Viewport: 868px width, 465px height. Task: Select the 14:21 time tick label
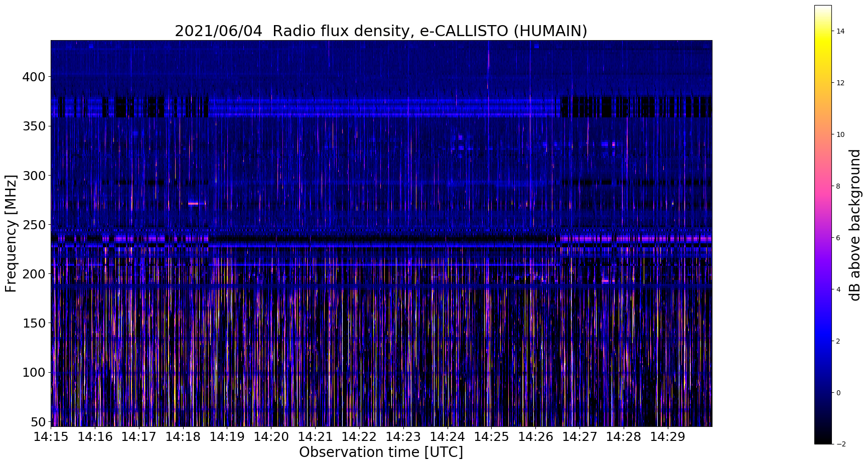click(315, 436)
